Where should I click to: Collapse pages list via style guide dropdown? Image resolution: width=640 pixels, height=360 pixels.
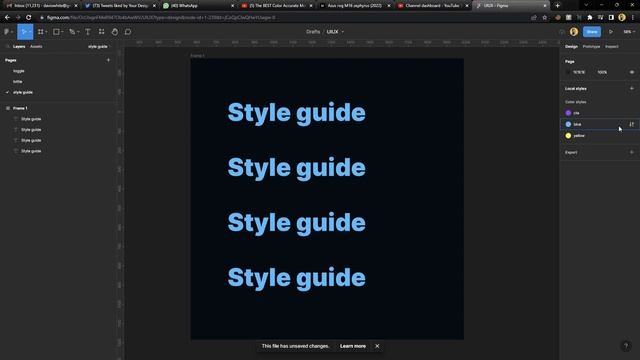(98, 47)
